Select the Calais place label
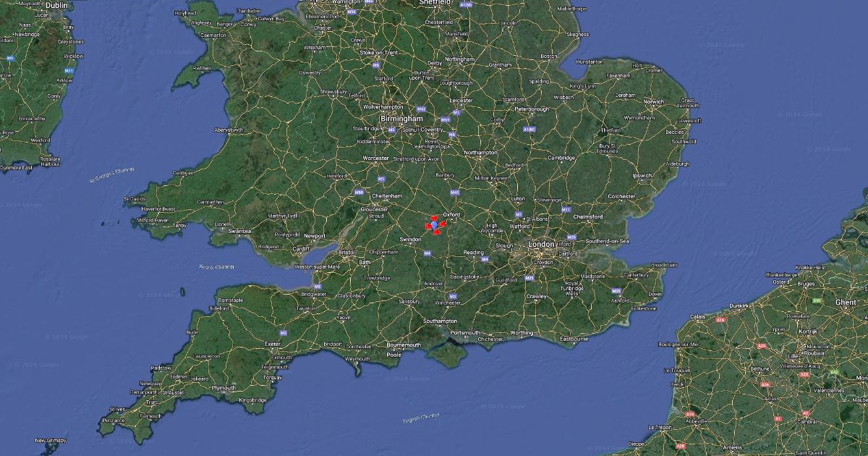The height and width of the screenshot is (456, 868). (697, 317)
